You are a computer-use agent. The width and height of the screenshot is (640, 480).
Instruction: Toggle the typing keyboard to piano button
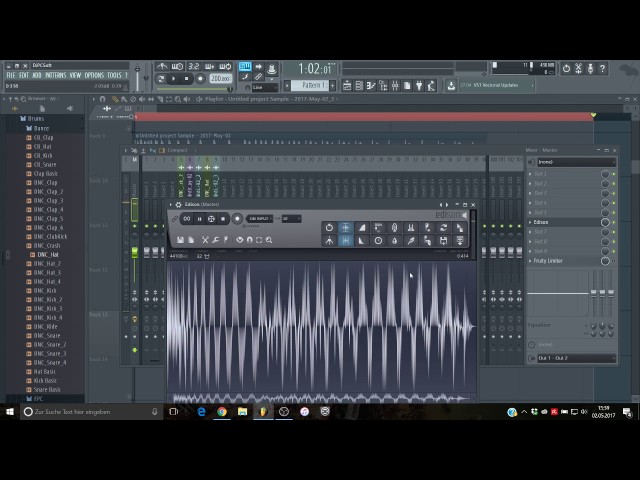coord(245,66)
